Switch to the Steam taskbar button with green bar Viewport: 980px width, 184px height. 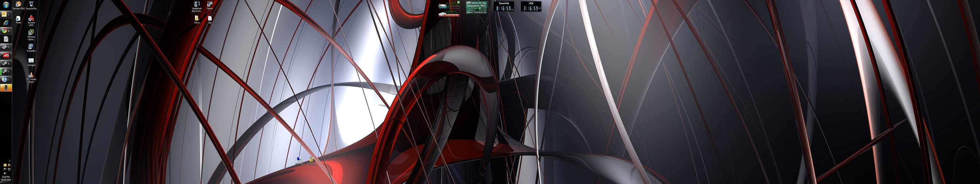6,71
